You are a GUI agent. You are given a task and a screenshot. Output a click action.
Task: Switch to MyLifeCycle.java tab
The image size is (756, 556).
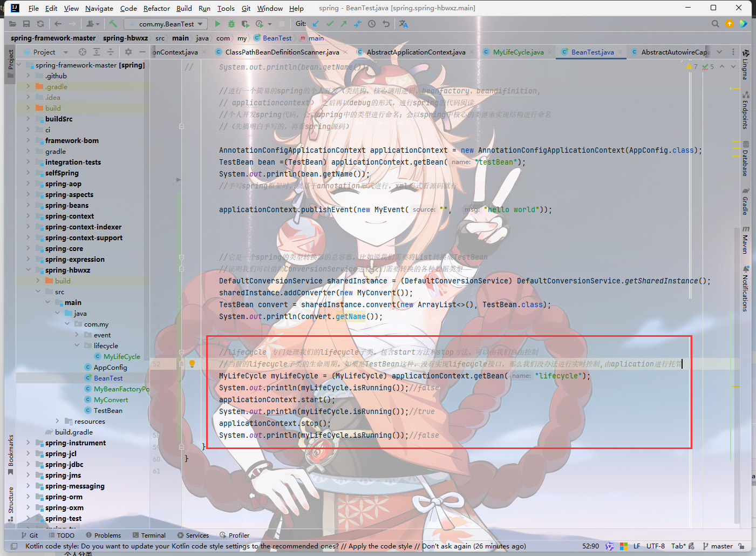click(518, 52)
